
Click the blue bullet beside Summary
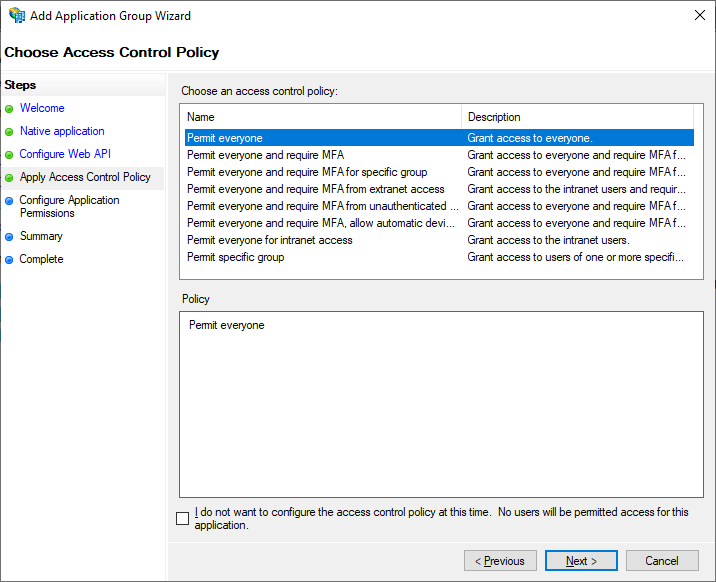point(9,237)
